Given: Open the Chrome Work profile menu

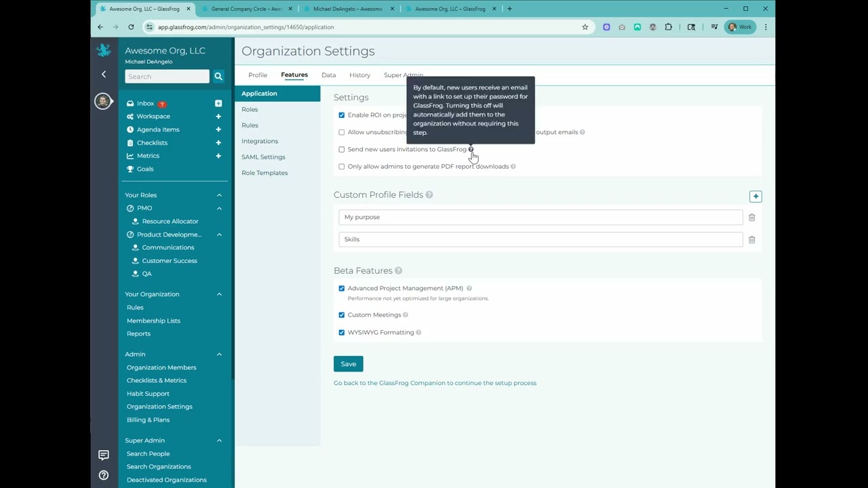Looking at the screenshot, I should (x=740, y=27).
